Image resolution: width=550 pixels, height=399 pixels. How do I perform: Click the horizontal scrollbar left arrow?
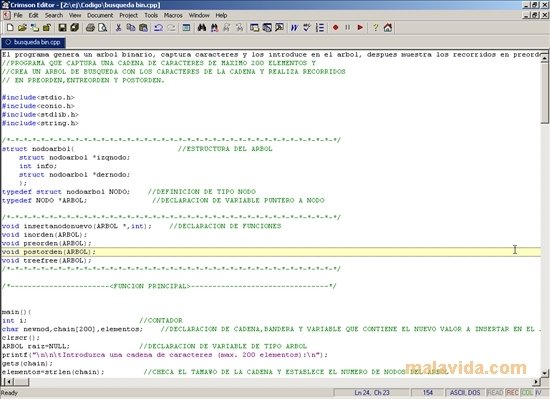(9, 381)
